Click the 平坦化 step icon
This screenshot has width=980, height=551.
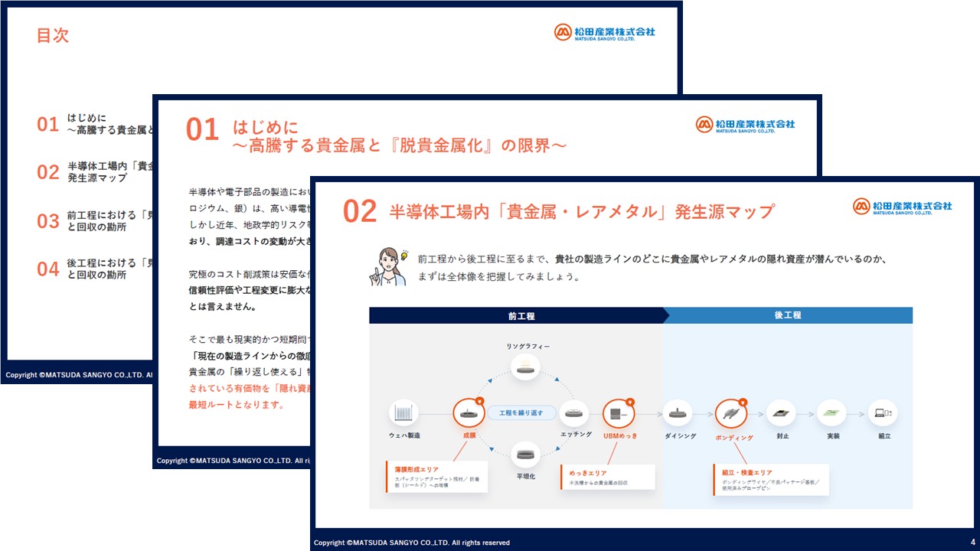pos(525,456)
